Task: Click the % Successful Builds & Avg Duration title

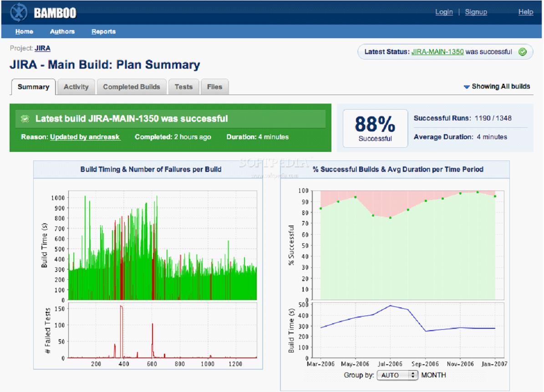Action: pyautogui.click(x=398, y=170)
